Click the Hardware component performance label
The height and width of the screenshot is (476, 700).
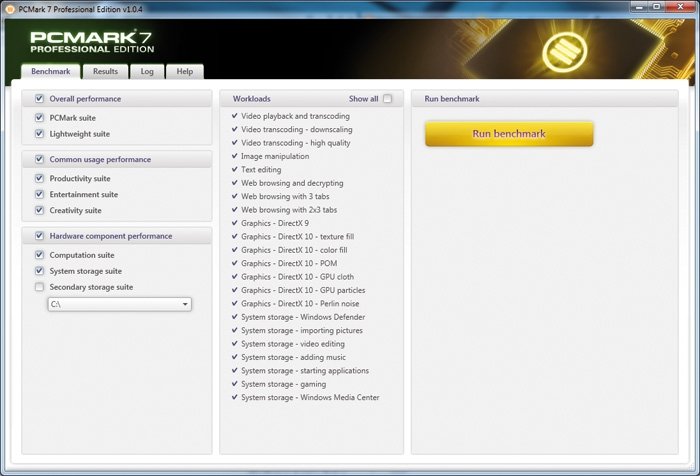pyautogui.click(x=111, y=236)
